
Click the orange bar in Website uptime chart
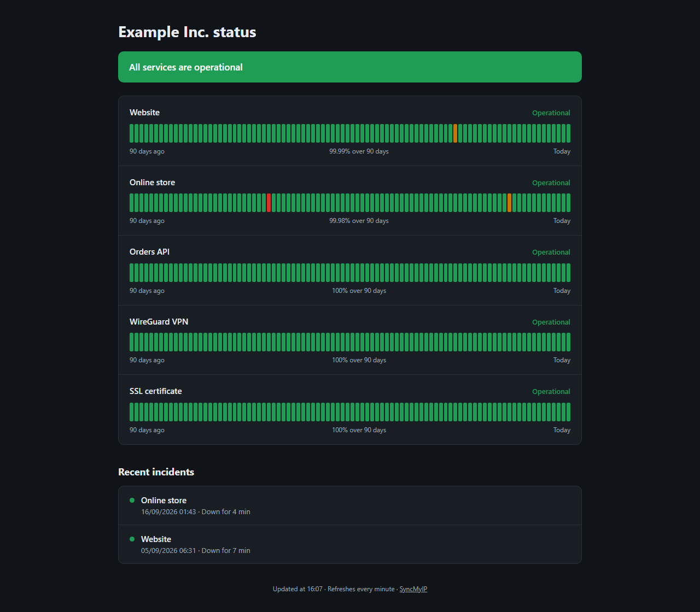tap(455, 133)
